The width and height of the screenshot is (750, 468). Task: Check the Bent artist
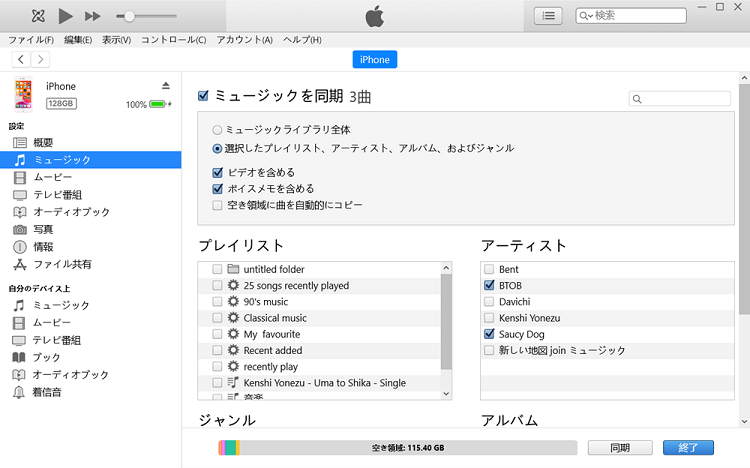point(489,269)
